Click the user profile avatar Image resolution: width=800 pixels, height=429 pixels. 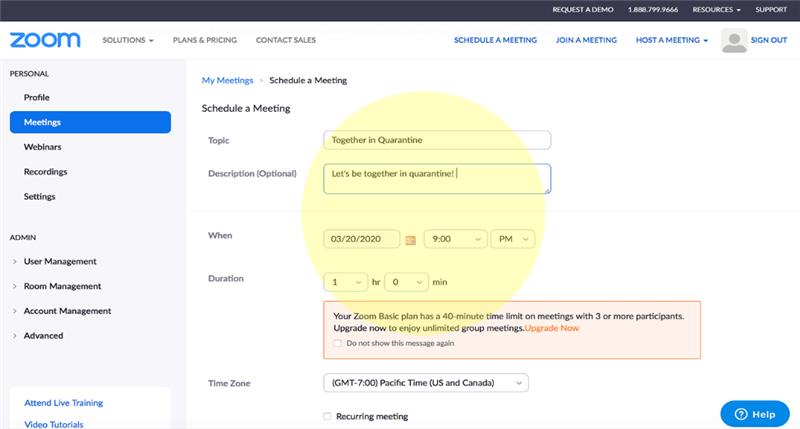tap(734, 40)
